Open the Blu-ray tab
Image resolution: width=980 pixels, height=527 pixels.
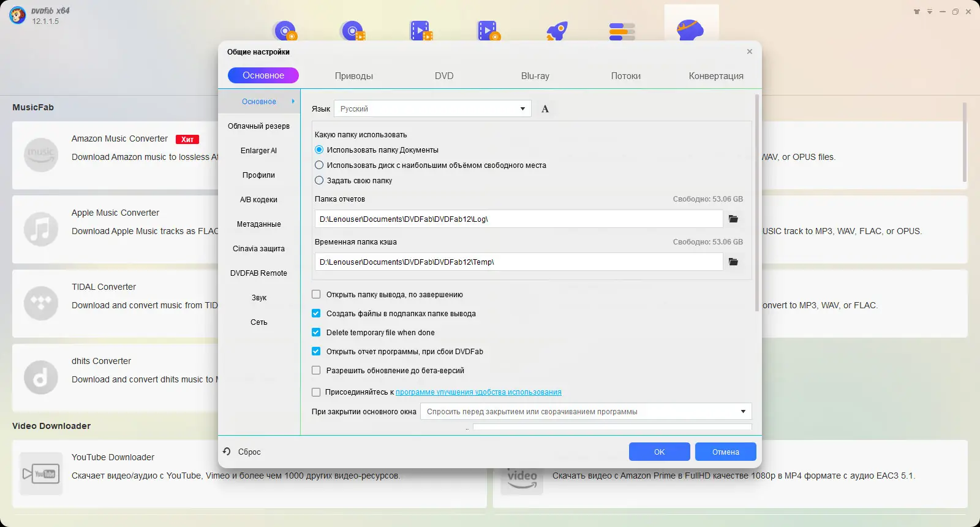point(535,76)
